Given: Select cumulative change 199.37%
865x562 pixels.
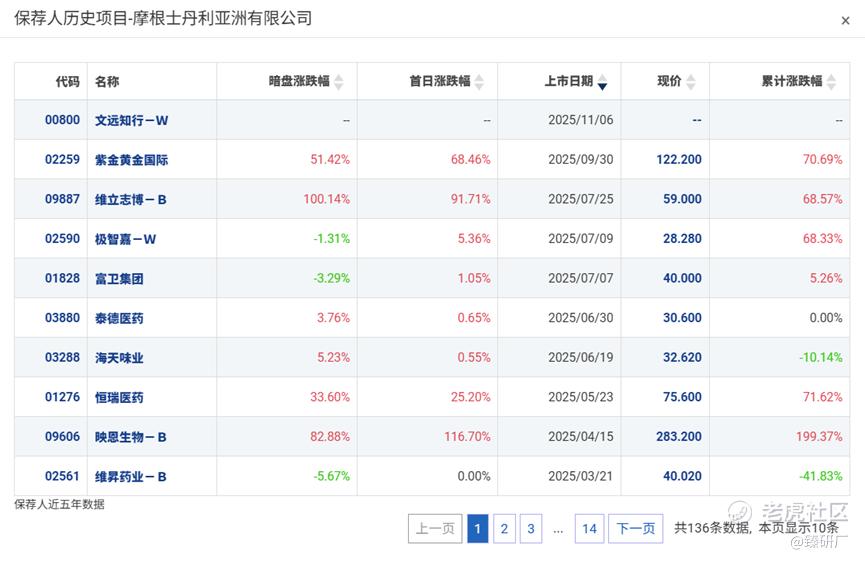Looking at the screenshot, I should click(819, 436).
